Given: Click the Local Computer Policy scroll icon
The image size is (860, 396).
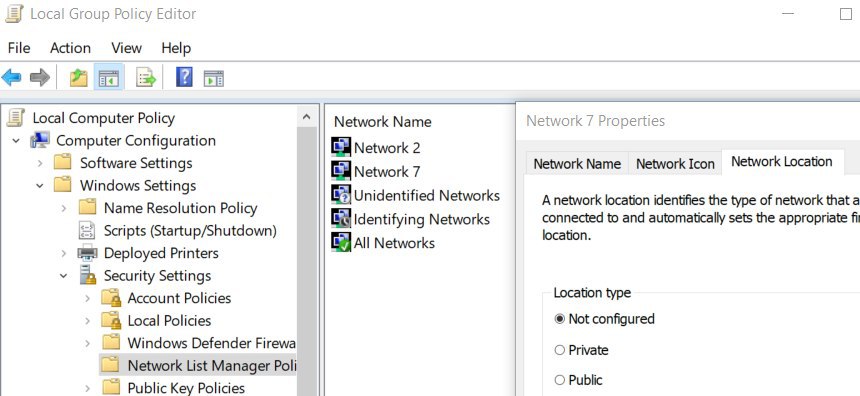Looking at the screenshot, I should (x=16, y=117).
